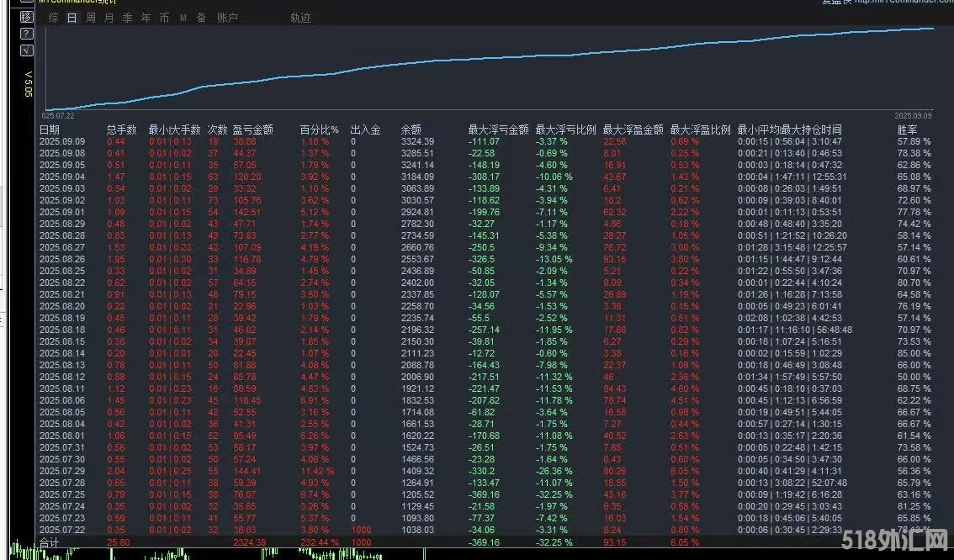Image resolution: width=954 pixels, height=560 pixels.
Task: Select the 移 panel icon in left sidebar
Action: coord(29,15)
